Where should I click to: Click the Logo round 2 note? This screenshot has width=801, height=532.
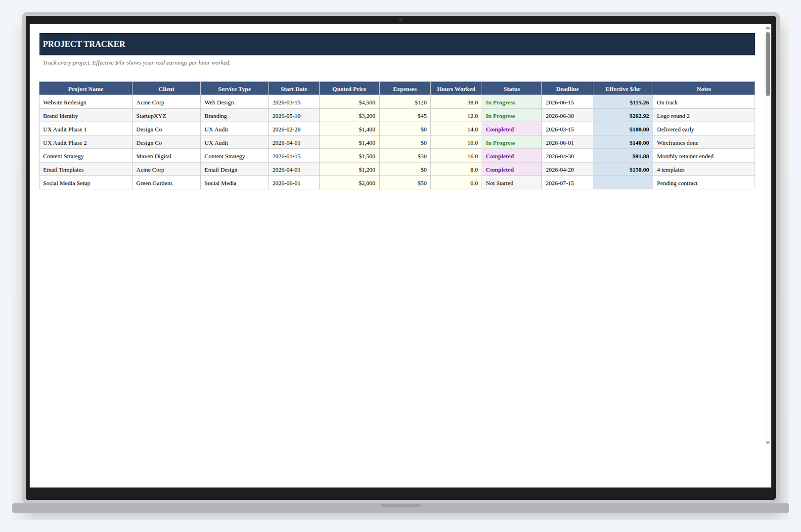(704, 116)
